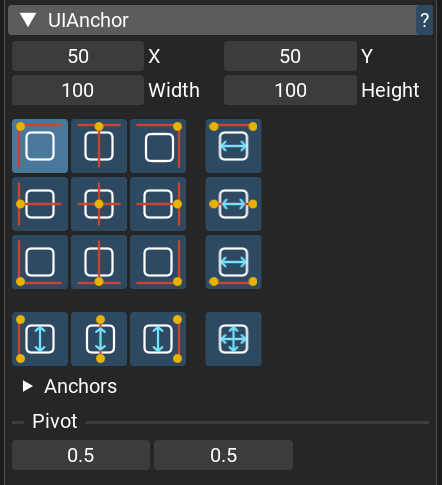Select the bottom horizontal-stretch anchor preset
This screenshot has height=485, width=442.
(x=234, y=262)
